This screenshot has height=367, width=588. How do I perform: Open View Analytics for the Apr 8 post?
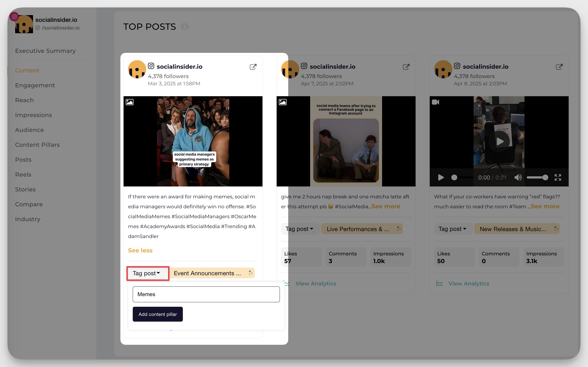tap(469, 283)
